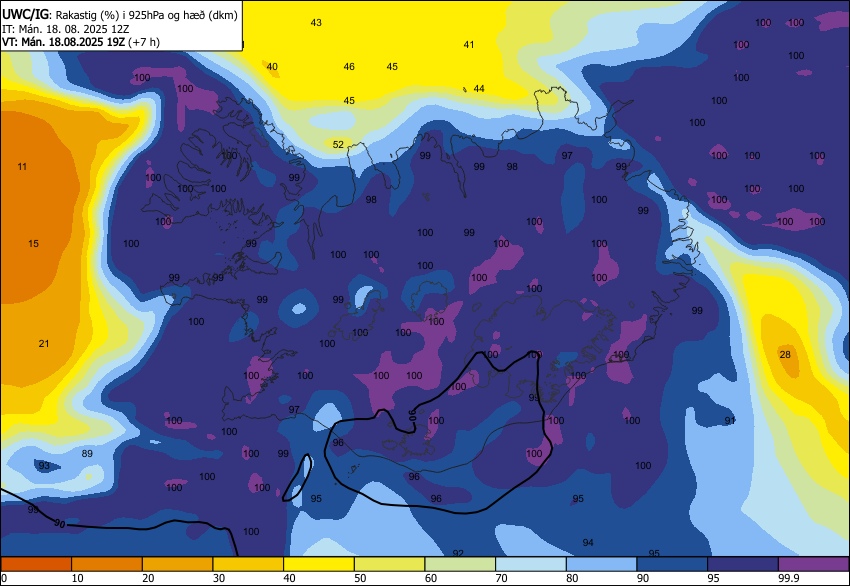The height and width of the screenshot is (586, 850).
Task: Click the map value '94'
Action: click(588, 542)
